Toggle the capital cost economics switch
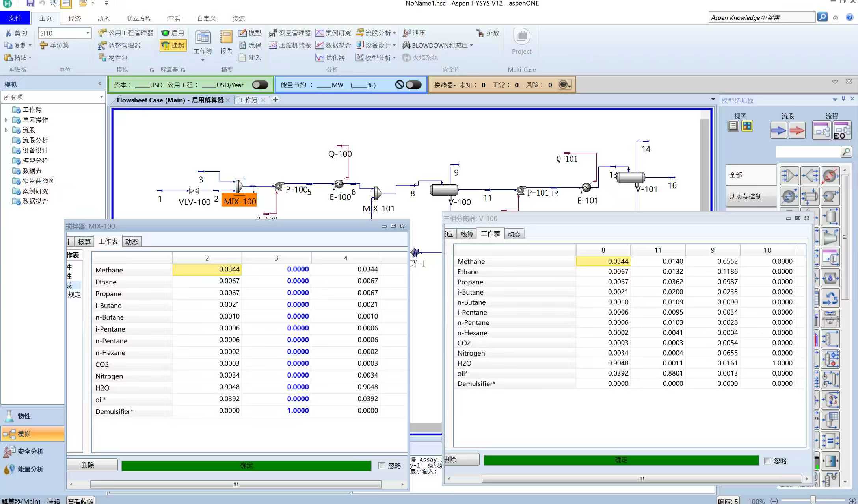Image resolution: width=858 pixels, height=504 pixels. [x=260, y=85]
